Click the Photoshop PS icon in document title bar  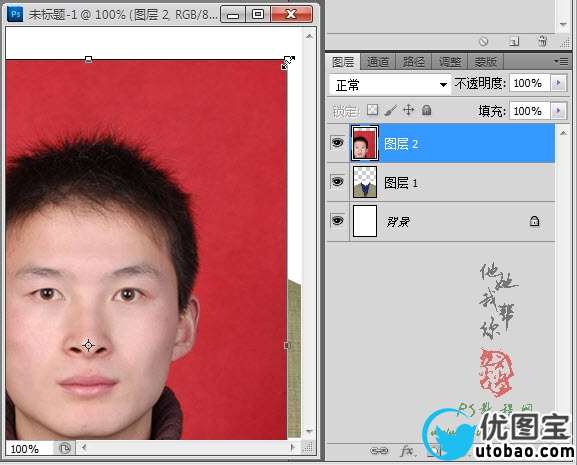tap(15, 14)
